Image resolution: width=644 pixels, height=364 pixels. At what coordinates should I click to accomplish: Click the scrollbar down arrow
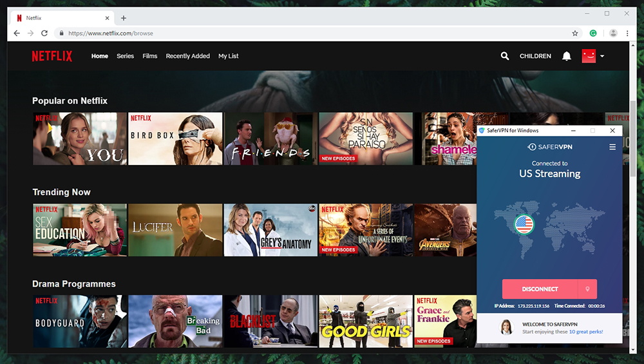[633, 350]
